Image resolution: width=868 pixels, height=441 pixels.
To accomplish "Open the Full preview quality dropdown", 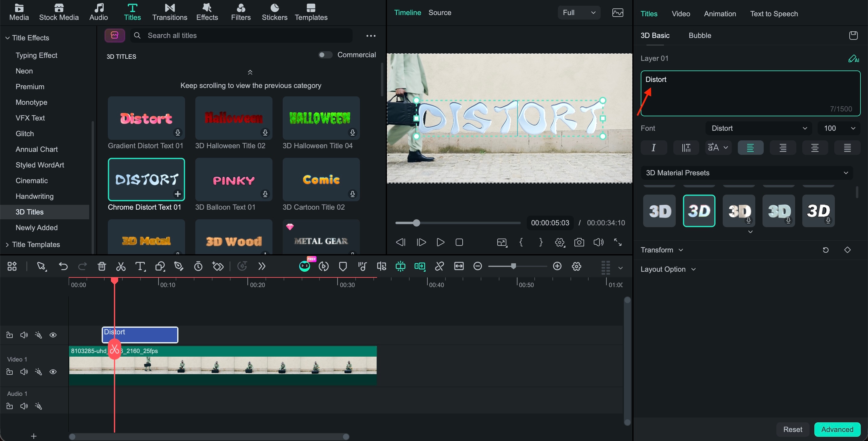I will pos(579,13).
